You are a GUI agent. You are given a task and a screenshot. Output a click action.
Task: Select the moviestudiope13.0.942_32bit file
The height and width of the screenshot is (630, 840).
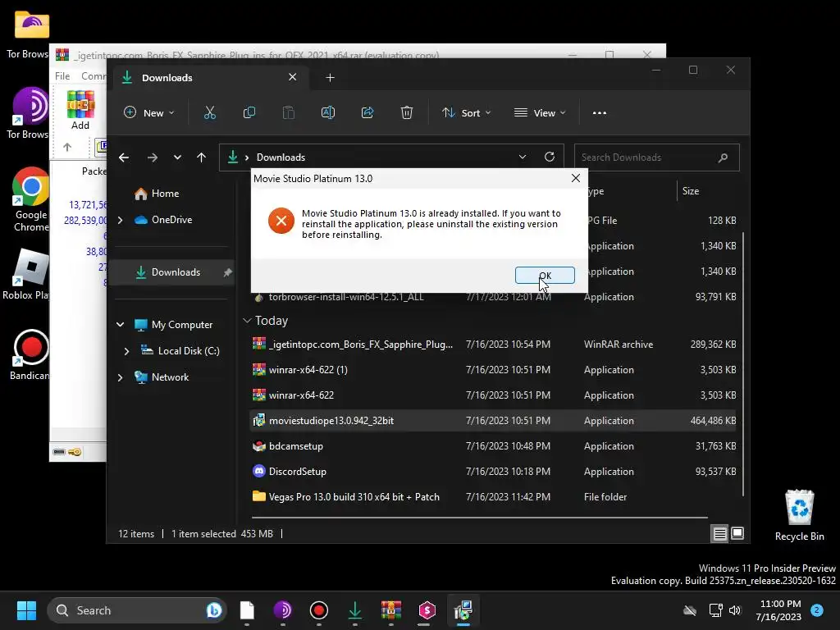(x=493, y=421)
